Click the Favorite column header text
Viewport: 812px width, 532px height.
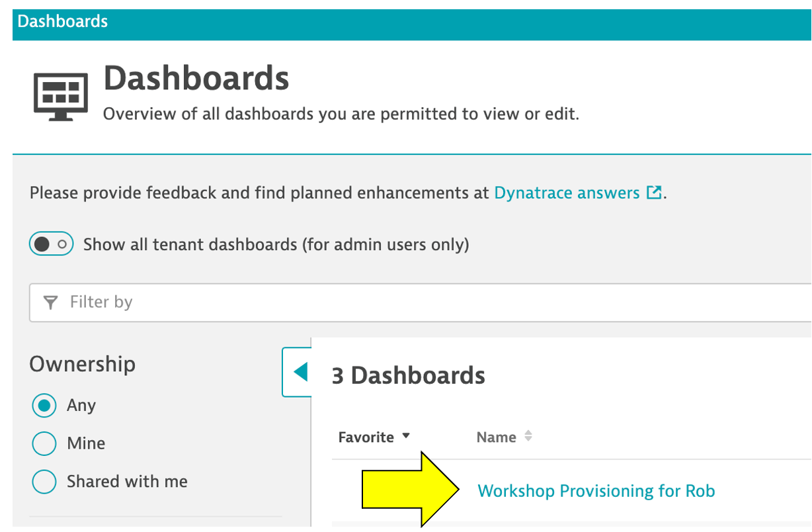click(x=366, y=437)
